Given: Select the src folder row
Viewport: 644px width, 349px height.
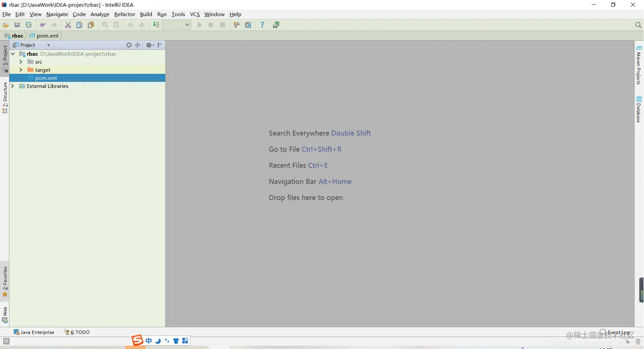Looking at the screenshot, I should tap(87, 62).
